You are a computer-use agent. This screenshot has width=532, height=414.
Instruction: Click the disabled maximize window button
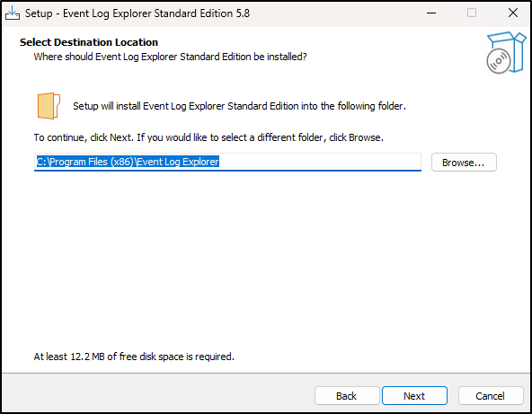pyautogui.click(x=472, y=13)
